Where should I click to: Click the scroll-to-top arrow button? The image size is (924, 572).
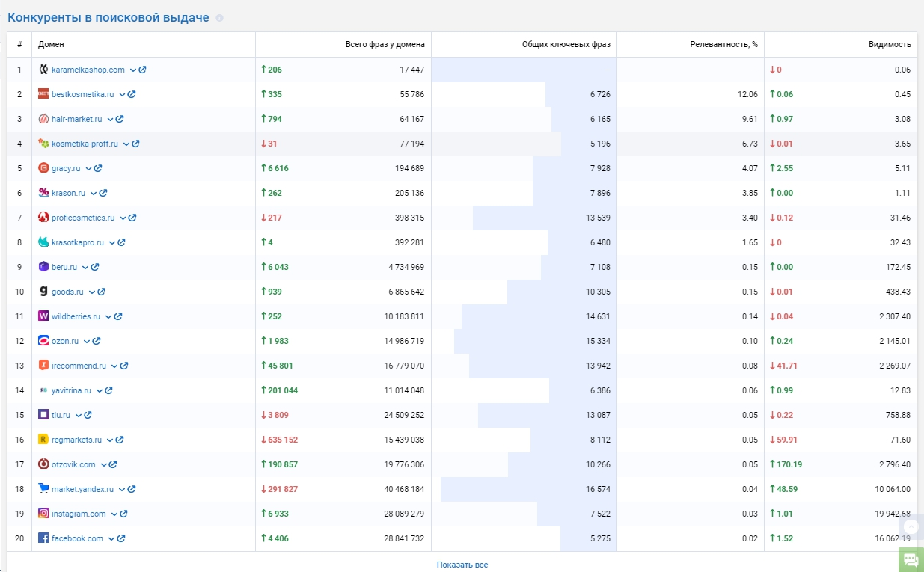[x=911, y=526]
